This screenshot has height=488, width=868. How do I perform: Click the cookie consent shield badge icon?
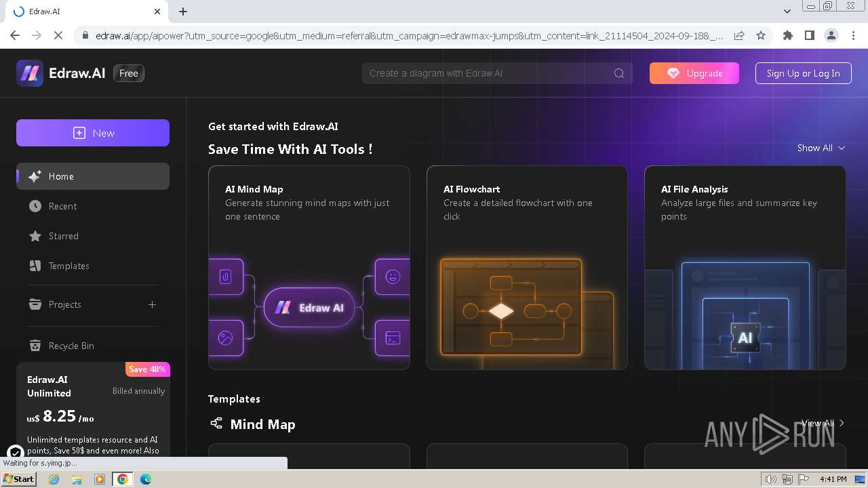click(x=16, y=453)
